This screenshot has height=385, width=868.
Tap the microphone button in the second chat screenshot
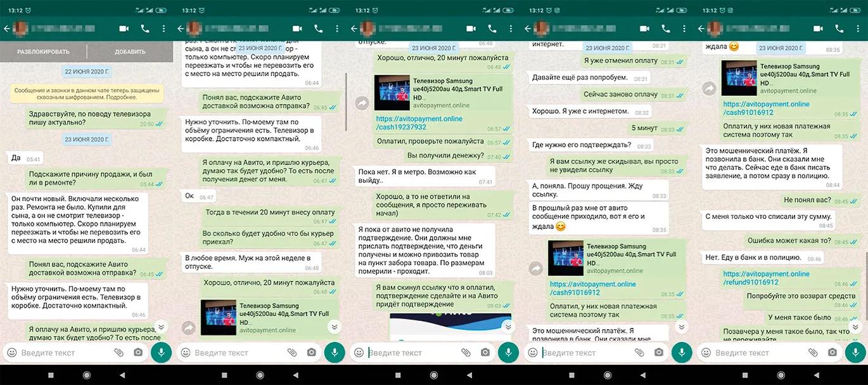[335, 352]
